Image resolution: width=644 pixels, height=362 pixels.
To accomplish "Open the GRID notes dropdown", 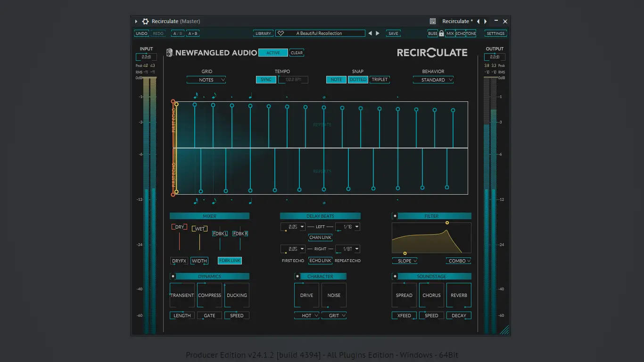I will [206, 80].
